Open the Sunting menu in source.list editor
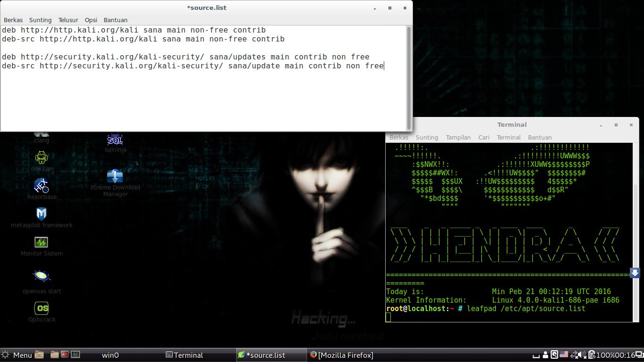644x362 pixels. [x=40, y=20]
